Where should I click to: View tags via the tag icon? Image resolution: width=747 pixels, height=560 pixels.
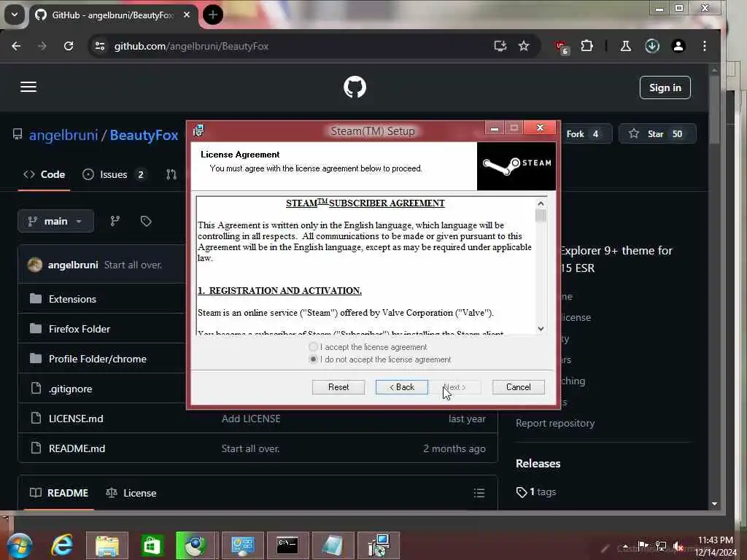click(146, 222)
